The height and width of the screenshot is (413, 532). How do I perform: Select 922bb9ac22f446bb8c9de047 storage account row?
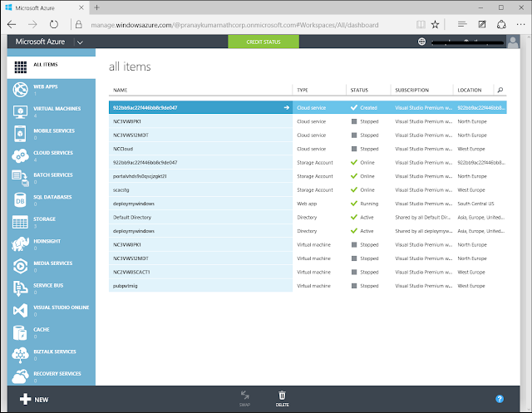coord(308,162)
